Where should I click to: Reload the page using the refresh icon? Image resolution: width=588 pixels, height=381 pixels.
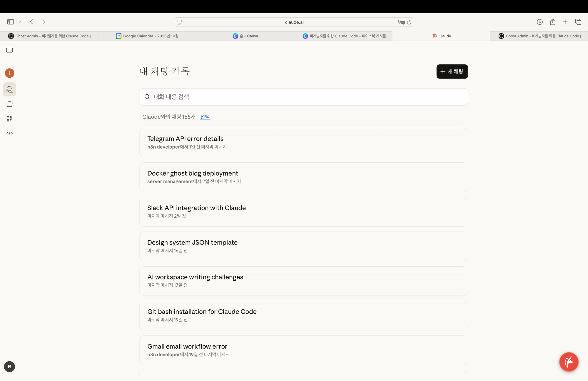pyautogui.click(x=409, y=22)
